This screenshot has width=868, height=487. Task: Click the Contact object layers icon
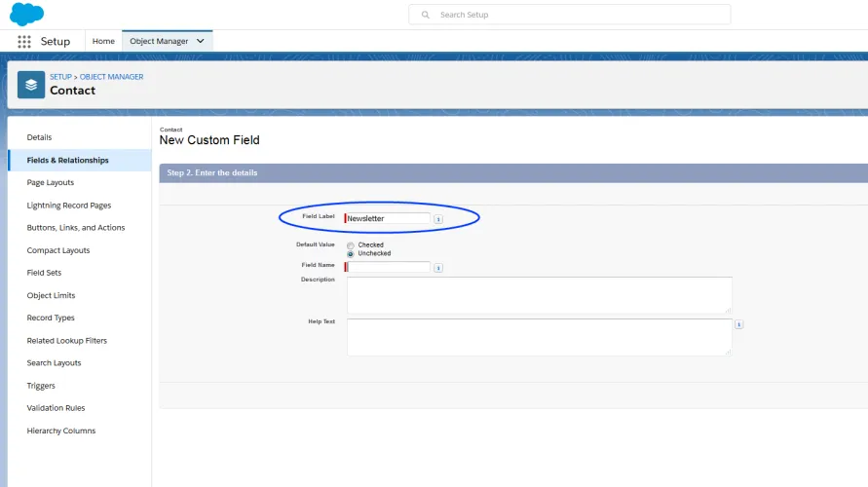(x=31, y=85)
